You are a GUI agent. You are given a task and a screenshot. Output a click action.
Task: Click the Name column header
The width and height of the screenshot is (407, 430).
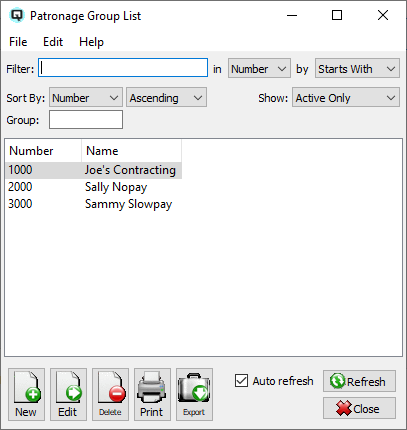[131, 151]
